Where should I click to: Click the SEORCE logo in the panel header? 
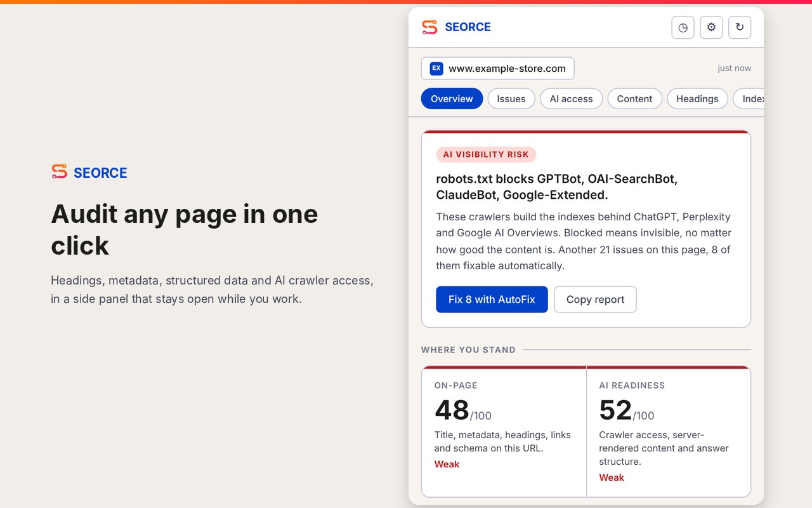pos(456,27)
